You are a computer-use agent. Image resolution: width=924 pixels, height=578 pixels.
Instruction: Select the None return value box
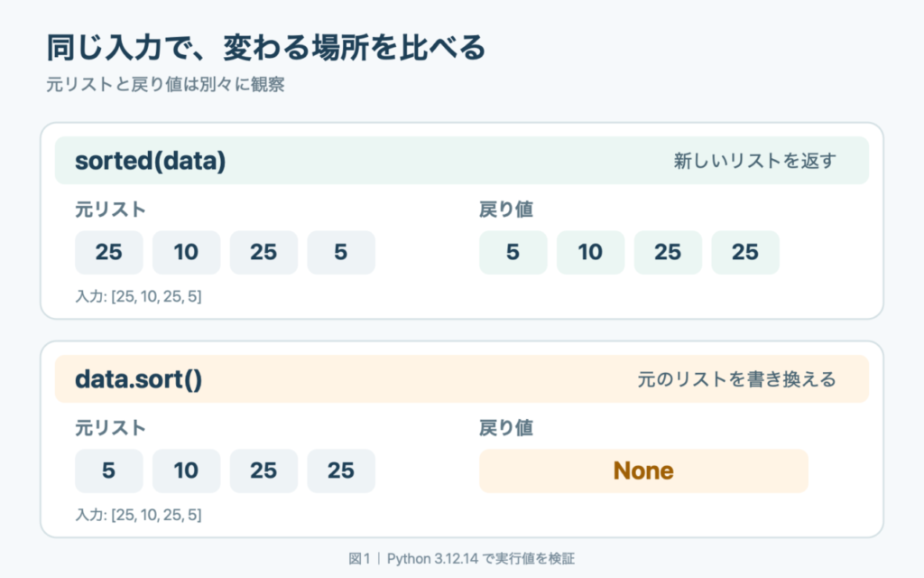[x=643, y=471]
